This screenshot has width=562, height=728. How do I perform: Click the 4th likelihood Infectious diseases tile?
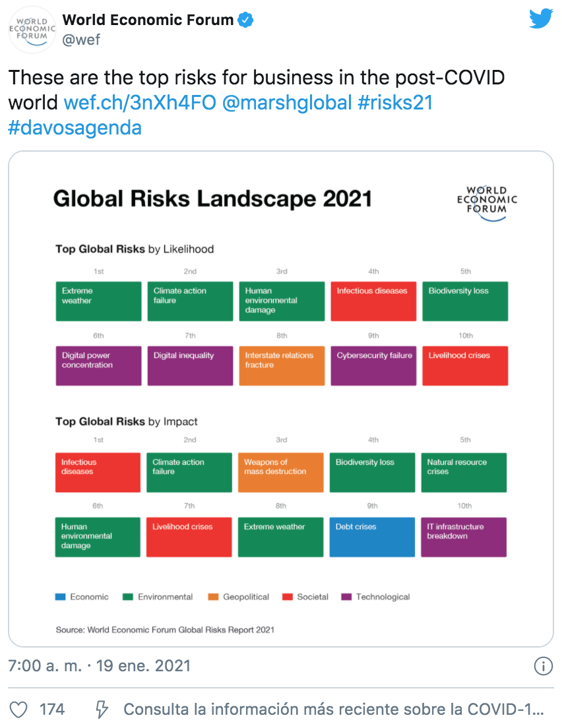pos(373,301)
